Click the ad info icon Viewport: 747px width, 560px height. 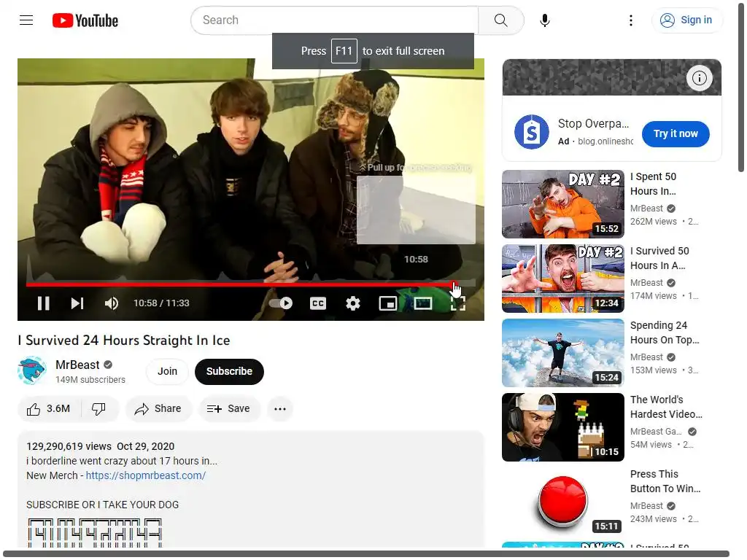pyautogui.click(x=699, y=77)
